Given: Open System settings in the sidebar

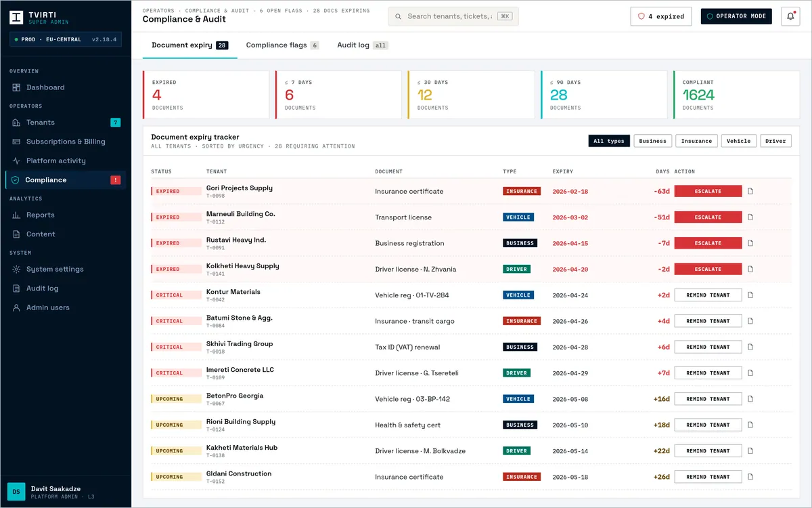Looking at the screenshot, I should click(x=66, y=269).
